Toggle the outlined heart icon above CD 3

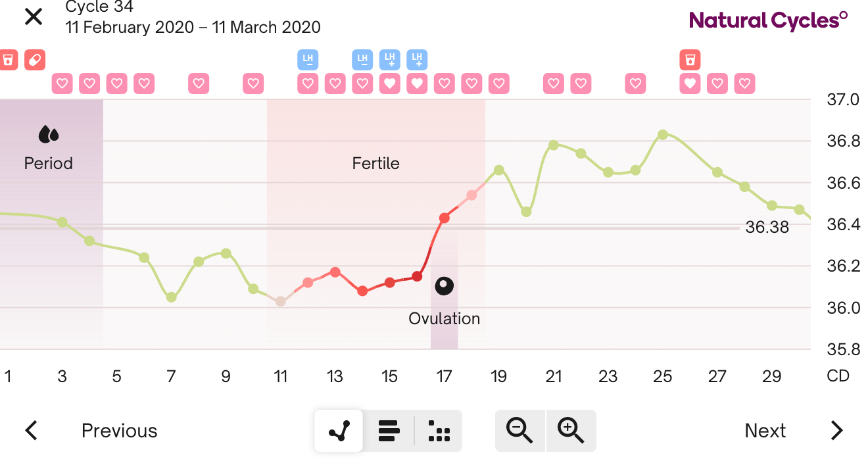coord(62,84)
